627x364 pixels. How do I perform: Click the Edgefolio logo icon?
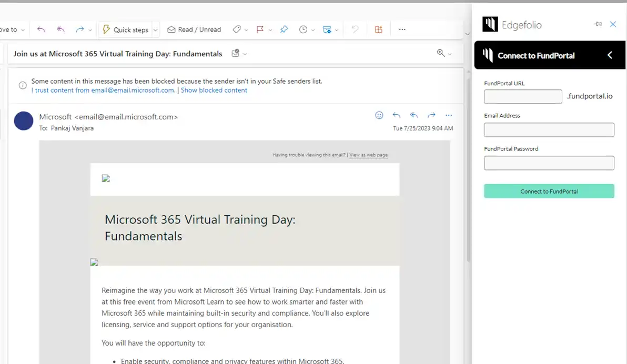[490, 24]
